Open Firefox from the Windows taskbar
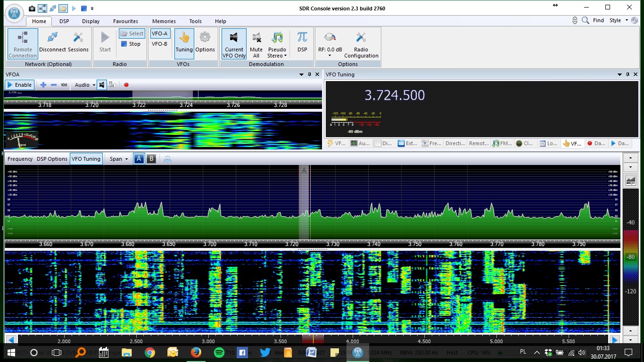The height and width of the screenshot is (362, 644). pos(196,353)
